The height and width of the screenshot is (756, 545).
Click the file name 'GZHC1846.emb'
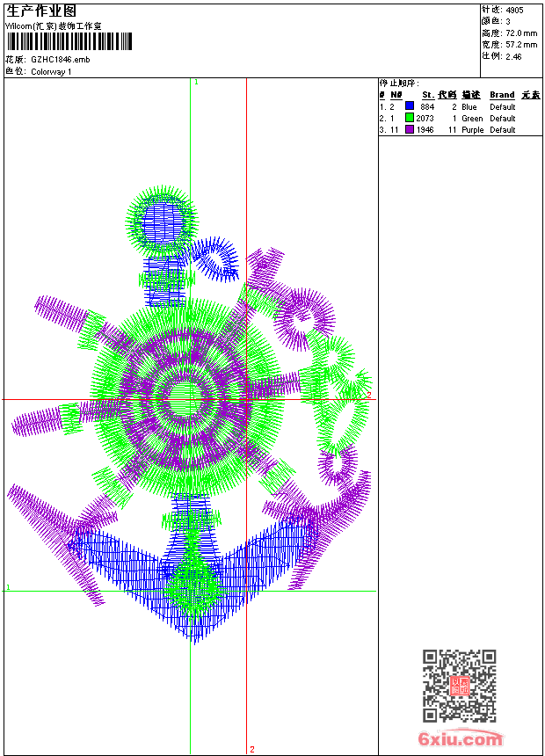(61, 60)
